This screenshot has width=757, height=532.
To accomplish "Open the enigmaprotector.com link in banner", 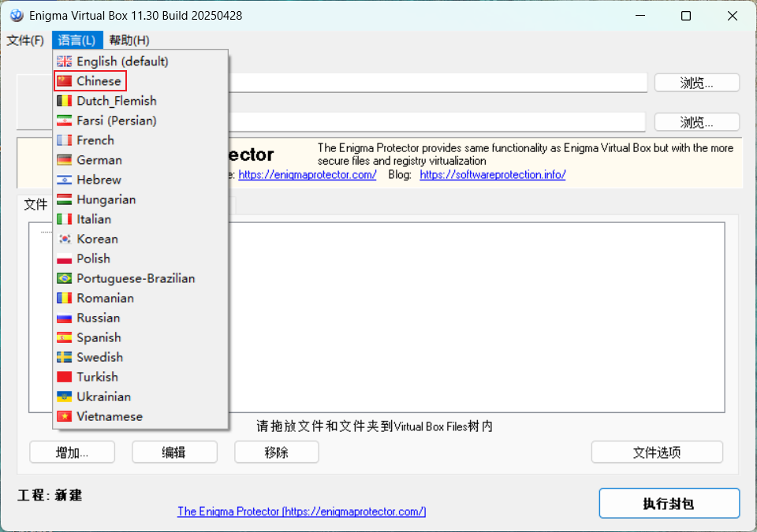I will pos(307,175).
